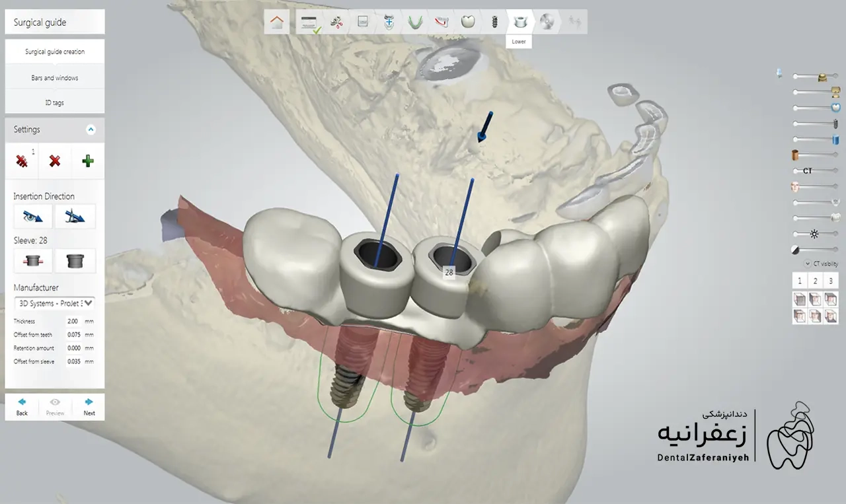Click the single red X delete button
The width and height of the screenshot is (846, 504).
coord(55,161)
